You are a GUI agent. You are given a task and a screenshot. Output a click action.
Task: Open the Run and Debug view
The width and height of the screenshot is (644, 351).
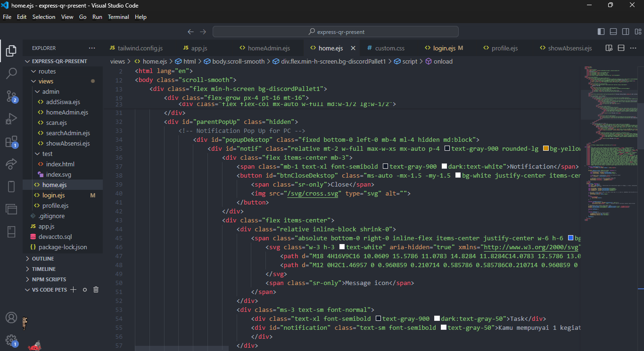(11, 119)
